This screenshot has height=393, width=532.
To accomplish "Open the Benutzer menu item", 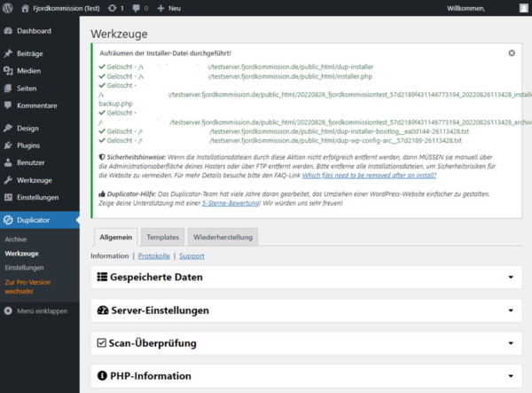I will click(40, 162).
